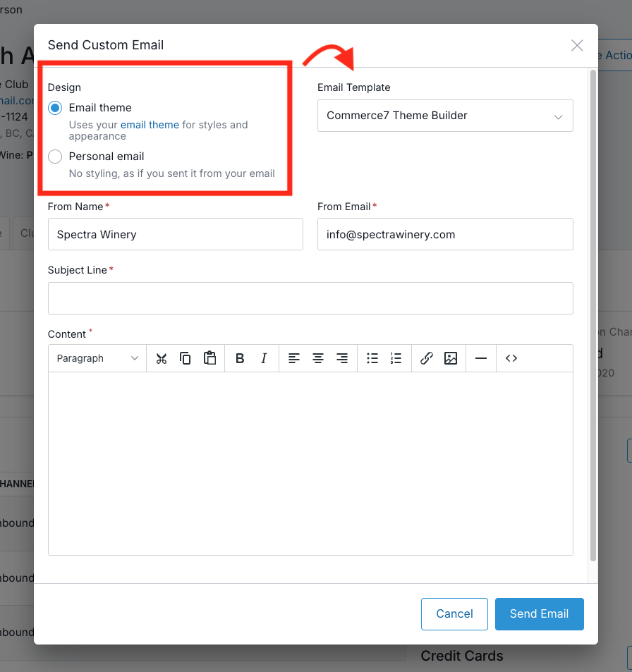Toggle bold formatting
The width and height of the screenshot is (632, 672).
[x=240, y=358]
